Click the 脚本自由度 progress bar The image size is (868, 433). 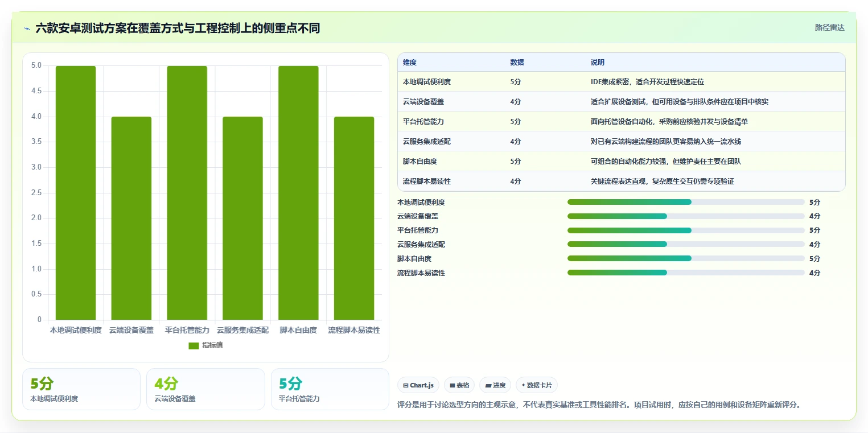click(686, 258)
